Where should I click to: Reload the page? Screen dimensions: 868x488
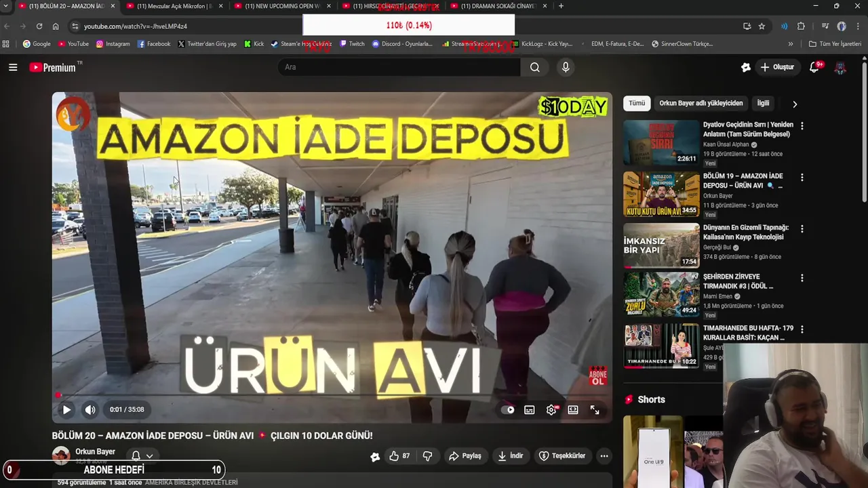click(39, 26)
